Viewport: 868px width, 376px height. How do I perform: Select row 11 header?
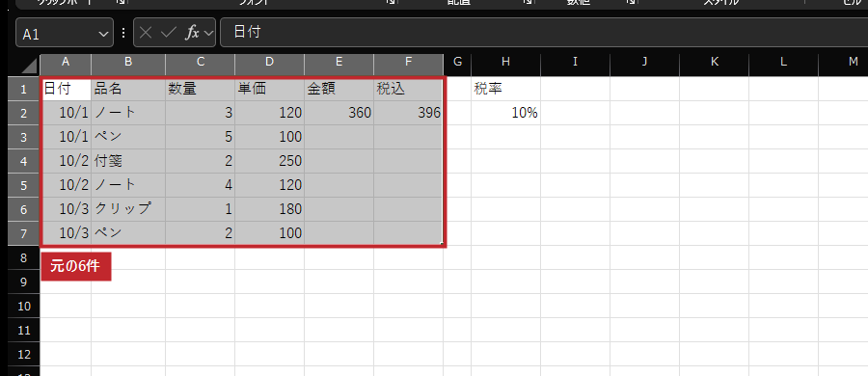(24, 330)
